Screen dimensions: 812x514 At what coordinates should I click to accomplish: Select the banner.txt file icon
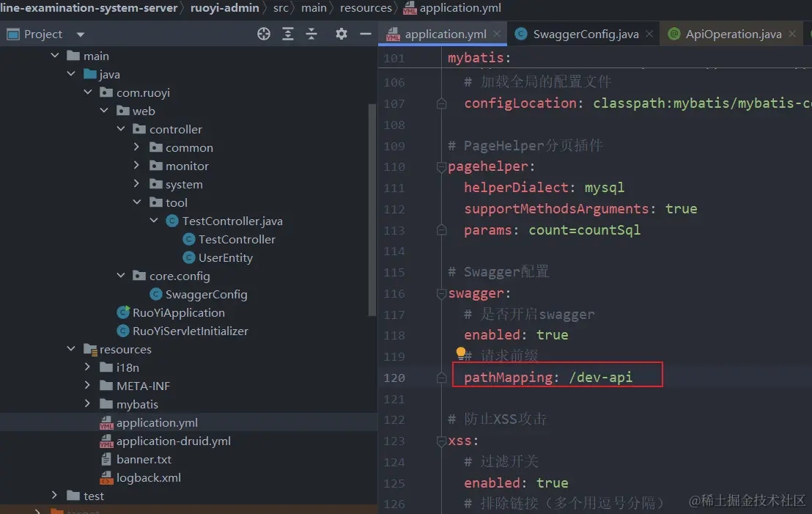click(x=106, y=459)
